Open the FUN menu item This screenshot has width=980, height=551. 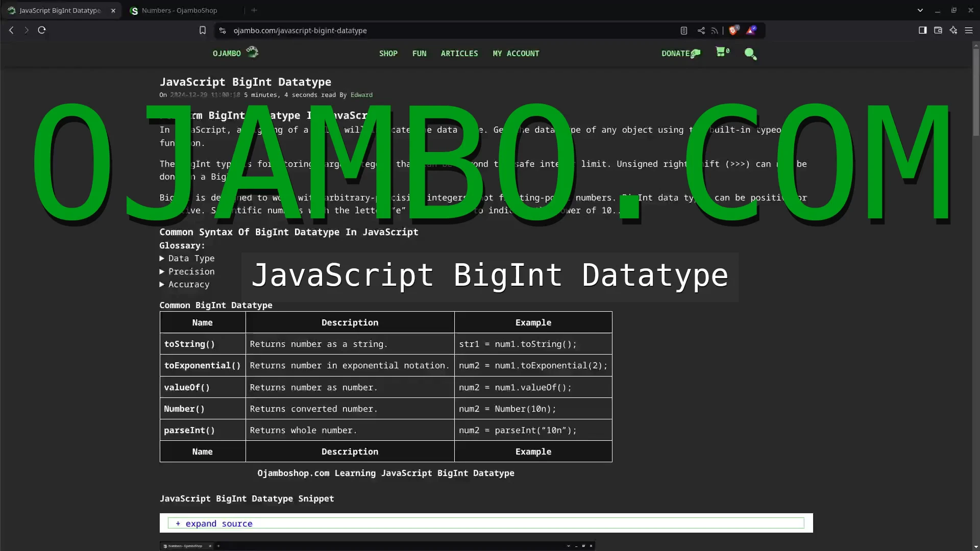[419, 53]
